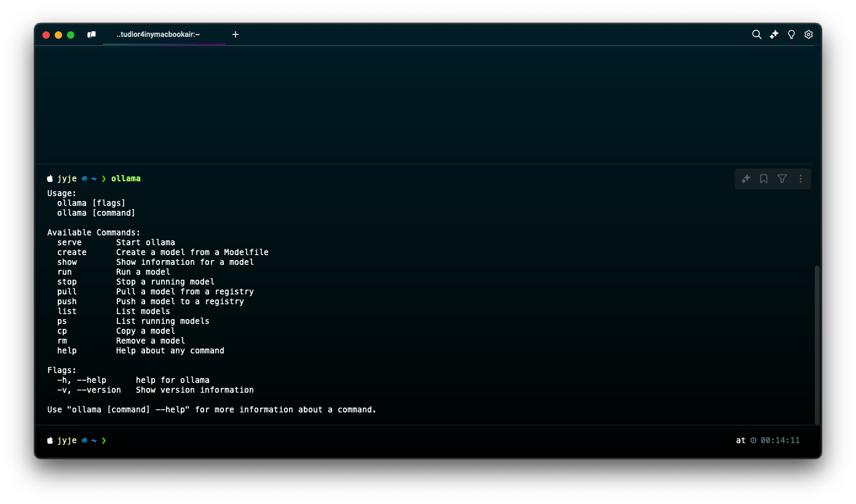
Task: Click 'Remove a model' description
Action: click(x=151, y=341)
